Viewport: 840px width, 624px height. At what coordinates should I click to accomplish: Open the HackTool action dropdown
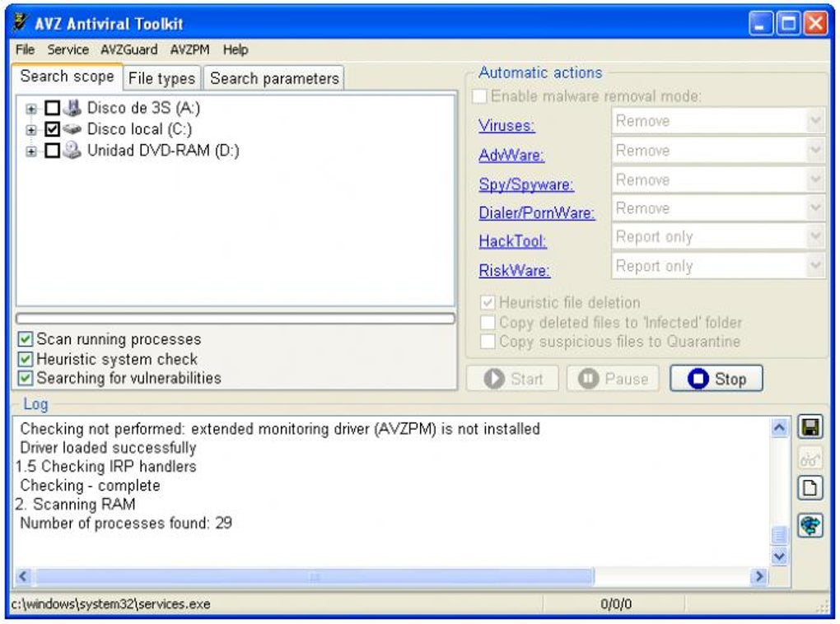(814, 237)
